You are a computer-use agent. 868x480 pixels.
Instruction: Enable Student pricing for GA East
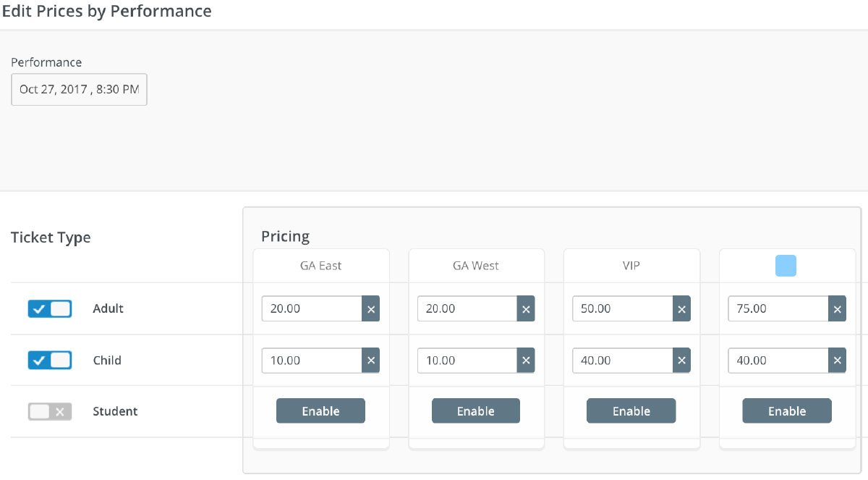pos(320,411)
